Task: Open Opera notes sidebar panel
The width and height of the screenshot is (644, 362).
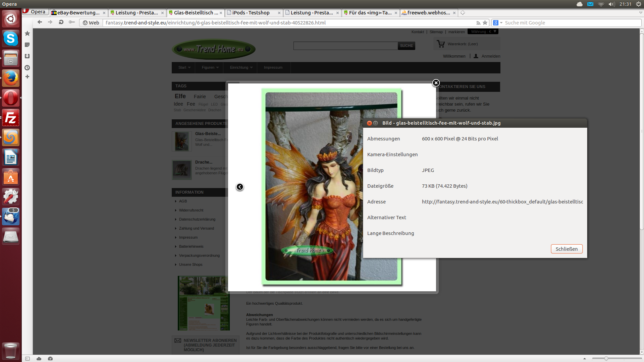Action: click(x=28, y=45)
